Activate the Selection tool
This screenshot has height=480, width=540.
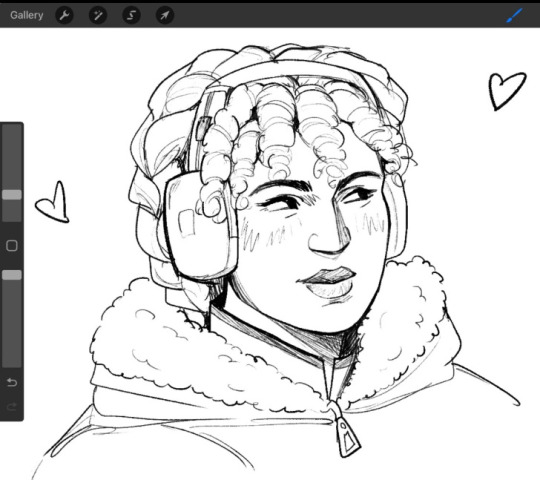[131, 15]
